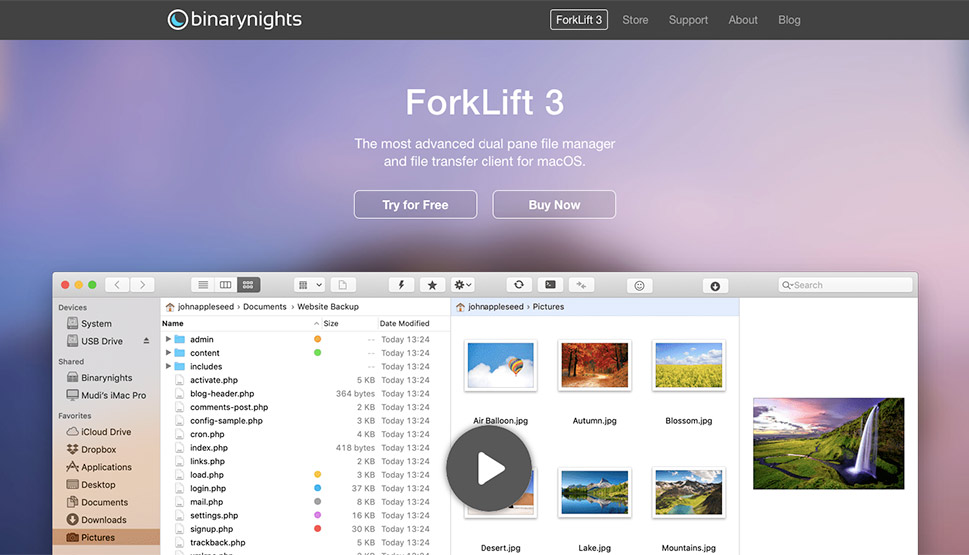Click the smiley face toolbar icon

click(x=640, y=286)
